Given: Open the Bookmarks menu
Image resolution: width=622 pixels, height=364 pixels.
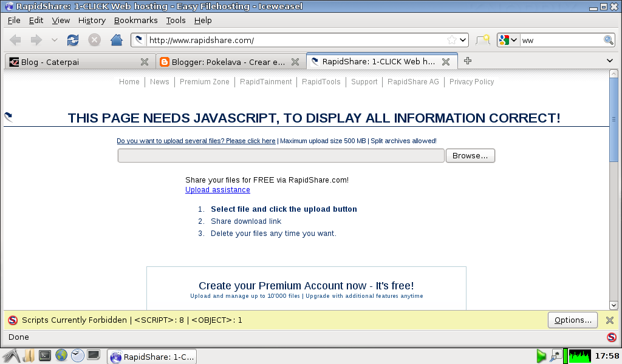Looking at the screenshot, I should 135,20.
